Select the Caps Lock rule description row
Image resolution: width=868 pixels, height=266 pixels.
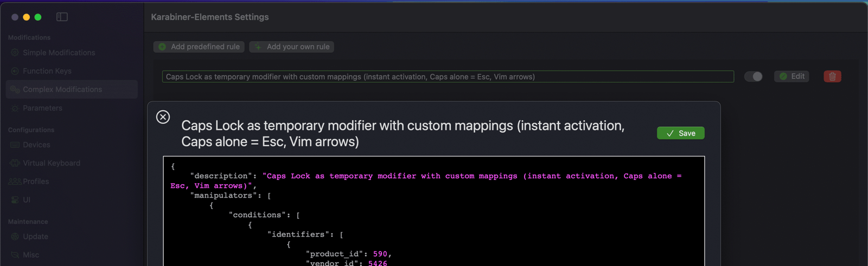coord(448,77)
